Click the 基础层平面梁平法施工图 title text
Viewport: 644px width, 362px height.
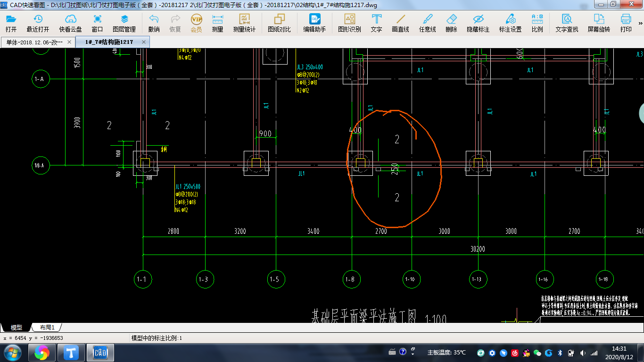pyautogui.click(x=363, y=317)
